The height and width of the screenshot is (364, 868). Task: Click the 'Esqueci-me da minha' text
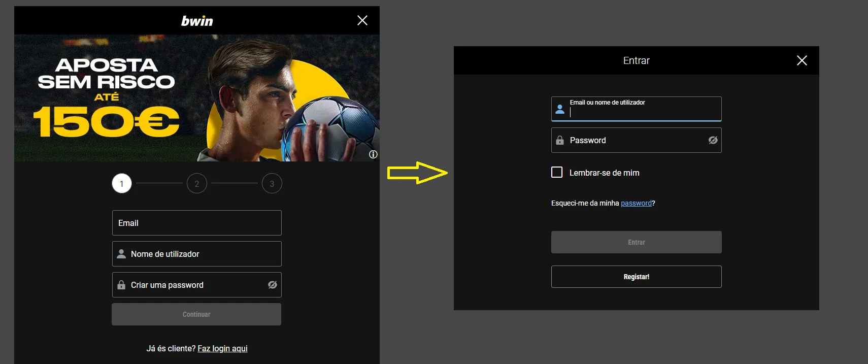click(585, 203)
